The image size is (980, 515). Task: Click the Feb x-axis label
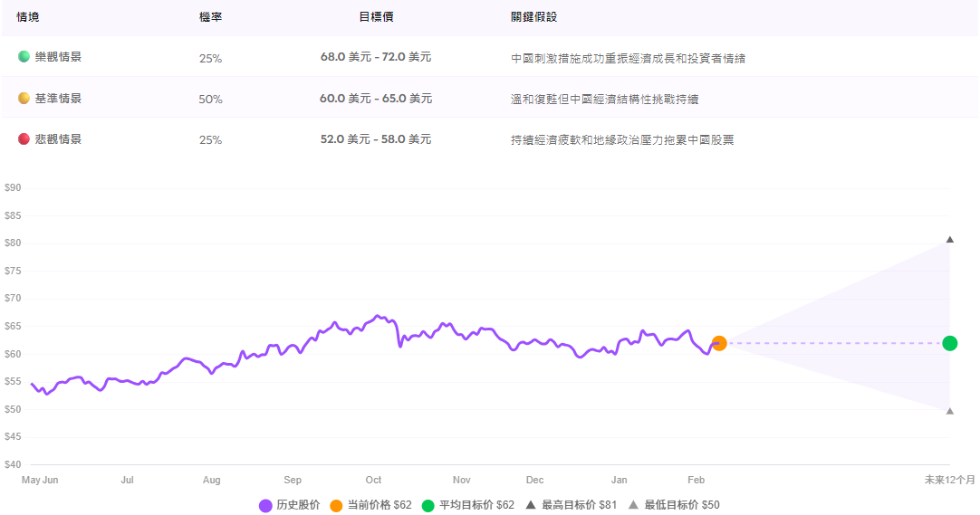click(x=697, y=480)
